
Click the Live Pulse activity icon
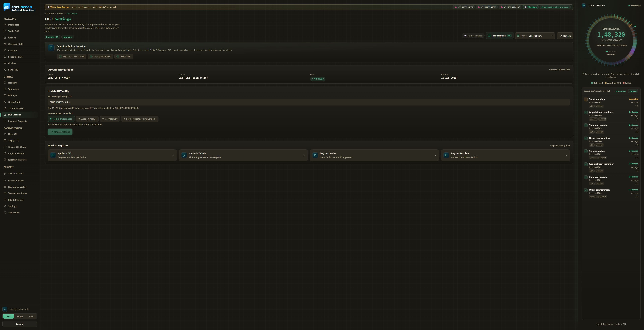pyautogui.click(x=583, y=5)
